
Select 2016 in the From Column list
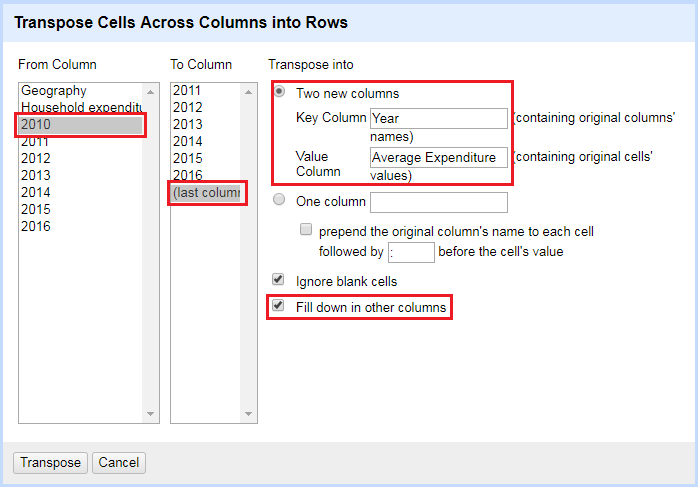(36, 226)
